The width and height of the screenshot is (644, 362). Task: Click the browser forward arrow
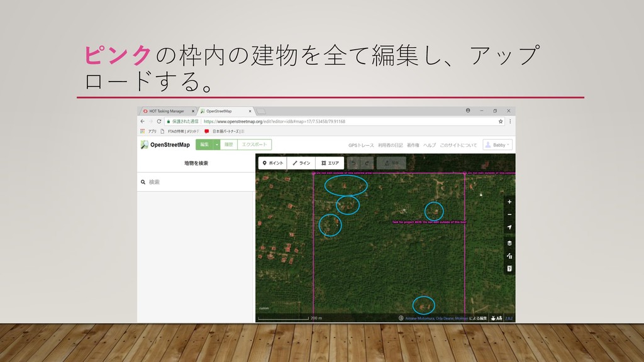click(151, 121)
